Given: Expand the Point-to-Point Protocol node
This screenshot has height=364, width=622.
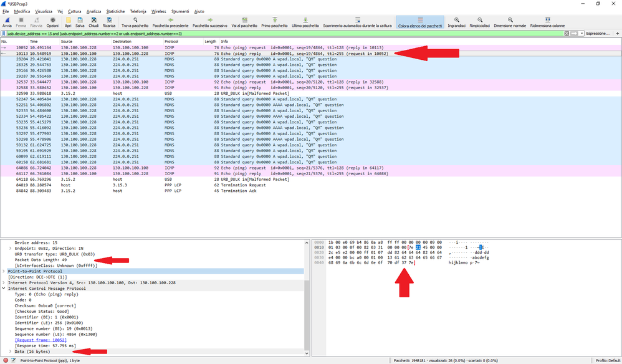Looking at the screenshot, I should tap(4, 271).
